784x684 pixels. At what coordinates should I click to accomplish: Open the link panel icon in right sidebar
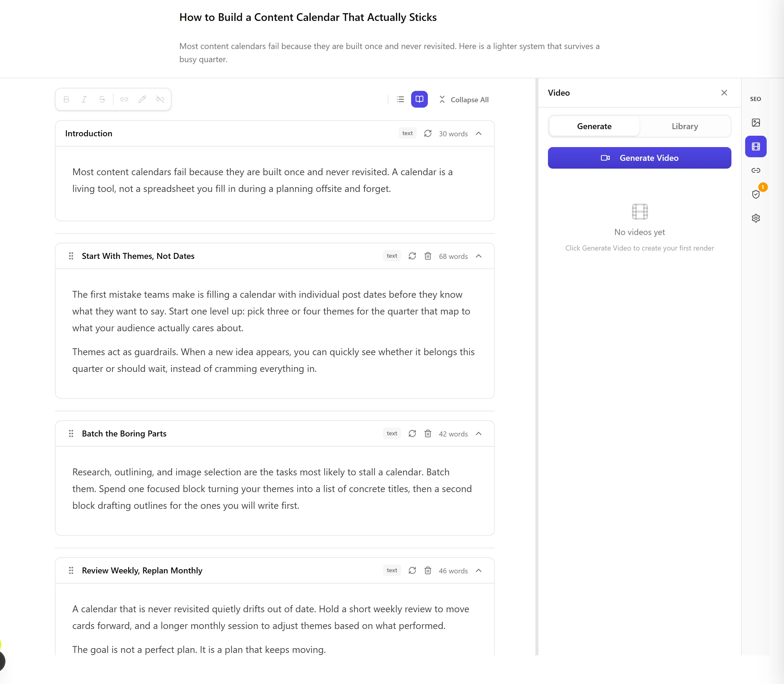[755, 170]
